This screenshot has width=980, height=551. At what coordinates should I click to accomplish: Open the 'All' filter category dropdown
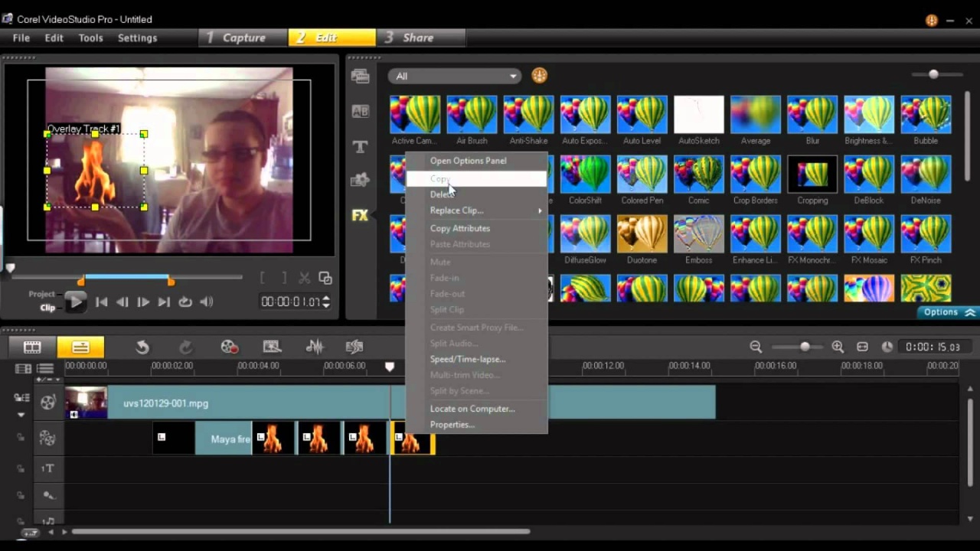tap(454, 76)
